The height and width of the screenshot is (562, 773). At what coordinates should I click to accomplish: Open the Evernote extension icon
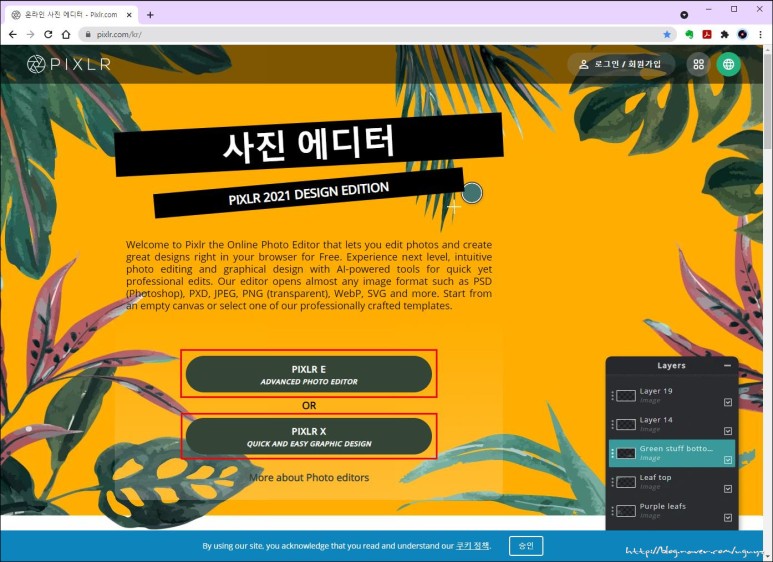(689, 35)
